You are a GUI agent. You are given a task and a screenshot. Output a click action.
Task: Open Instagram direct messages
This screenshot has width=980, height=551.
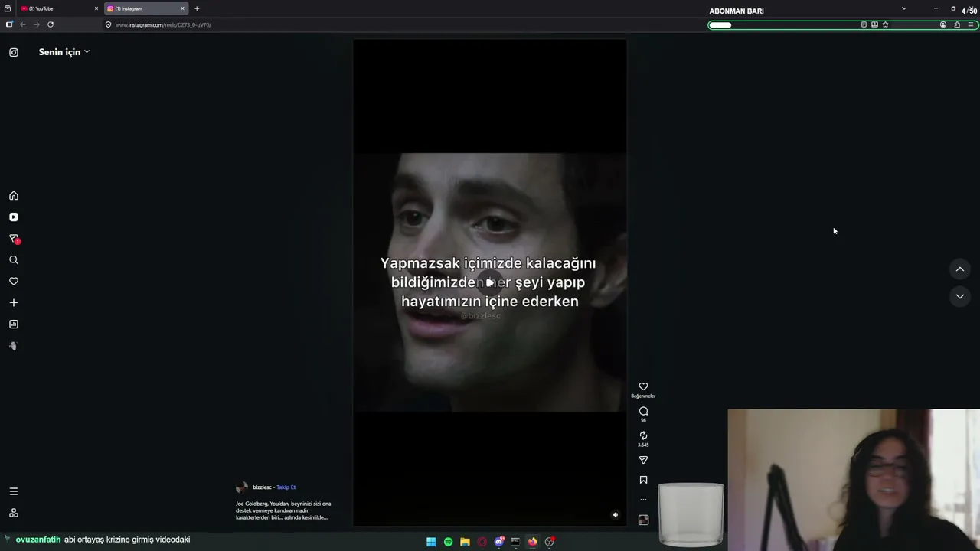[14, 239]
